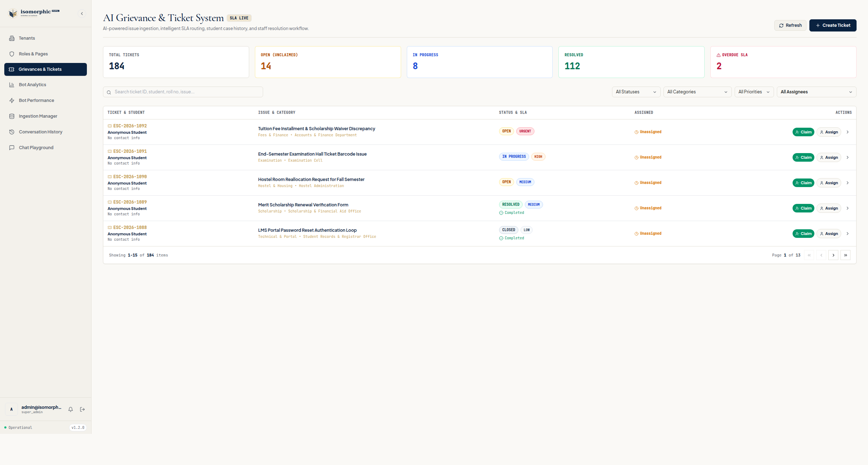
Task: Click clock icon next to Unassigned for ESC-2026-1091
Action: [x=636, y=157]
